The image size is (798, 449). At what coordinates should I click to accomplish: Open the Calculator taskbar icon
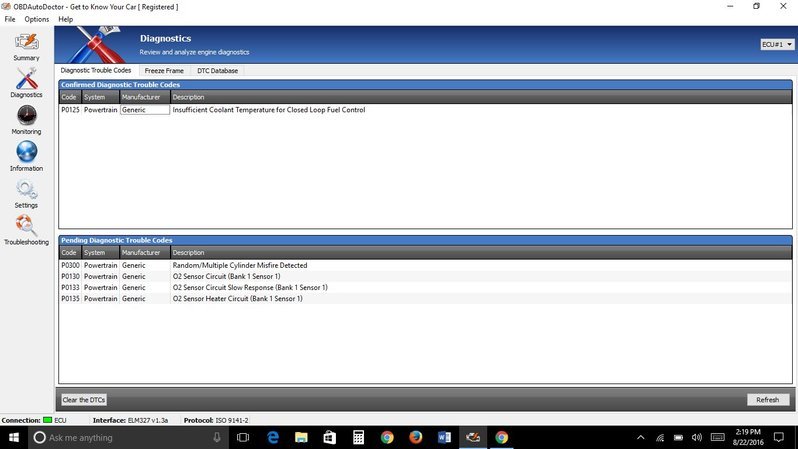(358, 437)
